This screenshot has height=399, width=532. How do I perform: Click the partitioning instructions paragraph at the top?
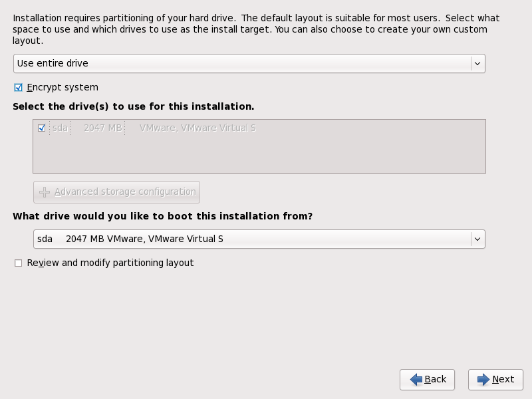[256, 29]
